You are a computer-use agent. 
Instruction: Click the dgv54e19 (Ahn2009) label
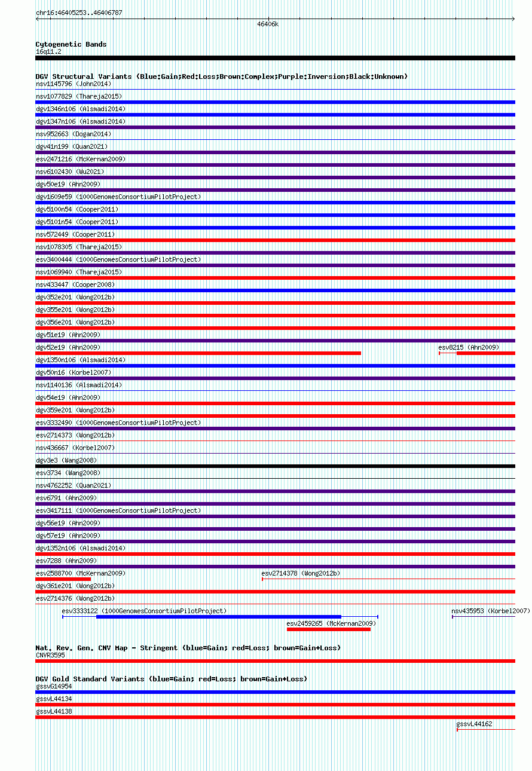coord(68,397)
